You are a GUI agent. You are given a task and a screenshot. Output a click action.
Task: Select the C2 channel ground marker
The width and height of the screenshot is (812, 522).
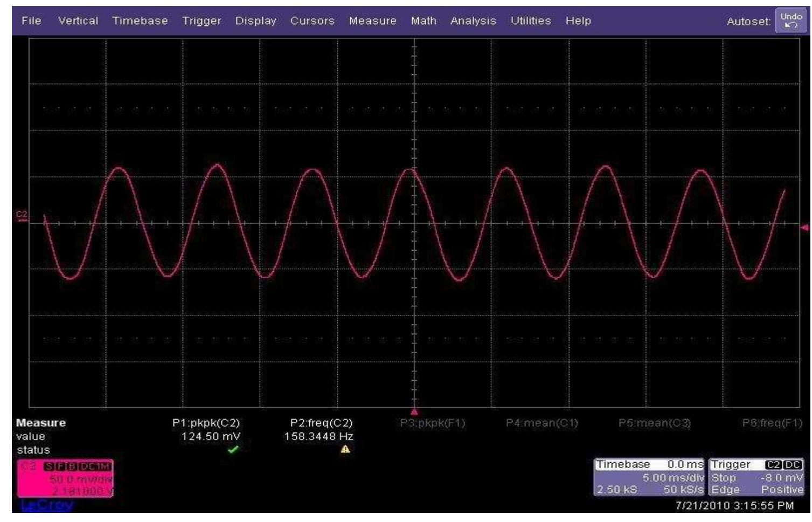point(22,216)
